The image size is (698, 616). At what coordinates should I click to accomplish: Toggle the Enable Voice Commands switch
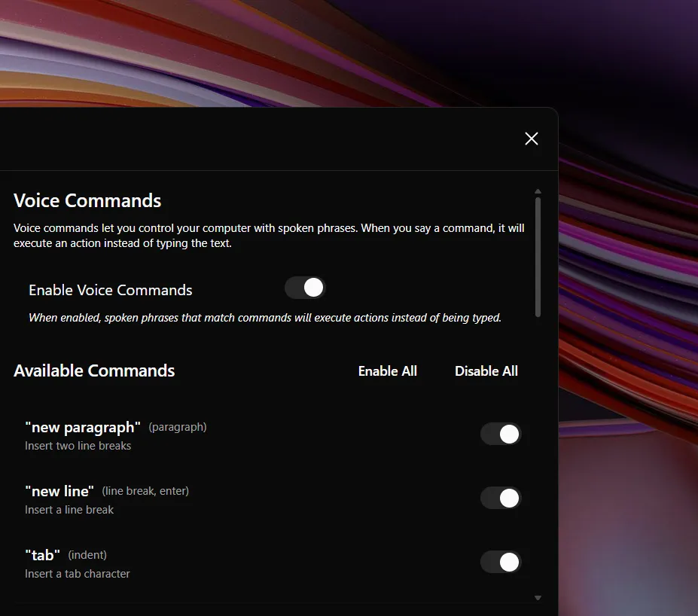(x=305, y=288)
